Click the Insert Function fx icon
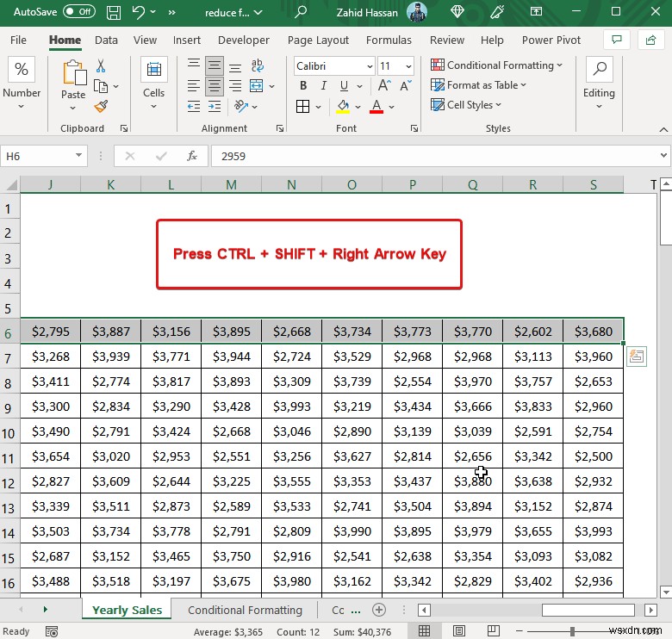 (x=192, y=156)
